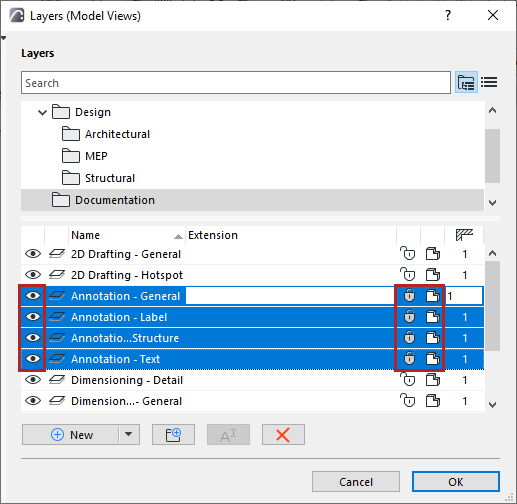Toggle visibility of Dimensioning - Detail layer
Viewport: 517px width, 504px height.
click(x=33, y=380)
